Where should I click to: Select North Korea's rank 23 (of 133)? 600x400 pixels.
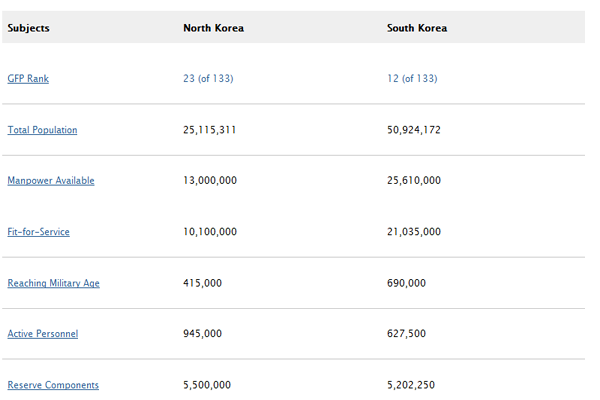tap(208, 78)
